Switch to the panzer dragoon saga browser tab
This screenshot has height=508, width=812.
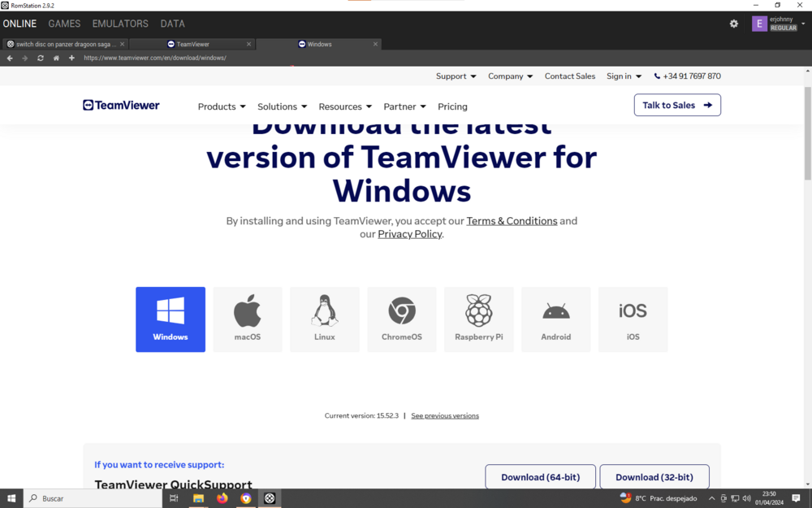65,44
